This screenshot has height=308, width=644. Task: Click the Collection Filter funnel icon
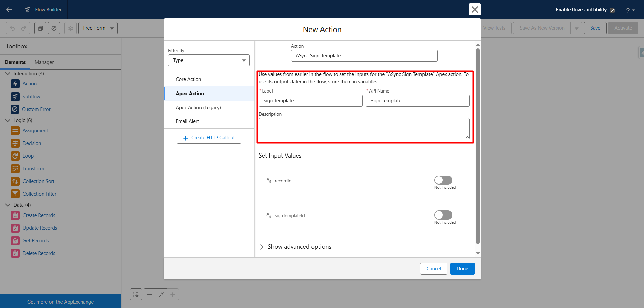pos(15,194)
